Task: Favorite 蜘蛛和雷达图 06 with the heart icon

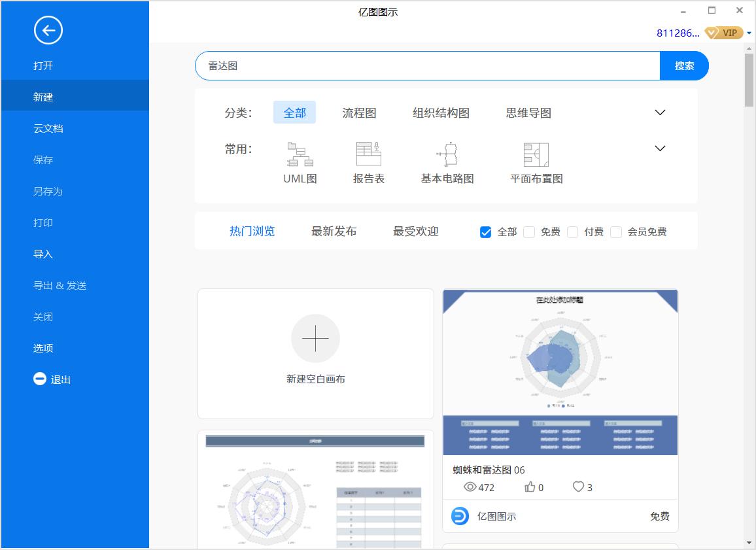Action: pos(578,487)
